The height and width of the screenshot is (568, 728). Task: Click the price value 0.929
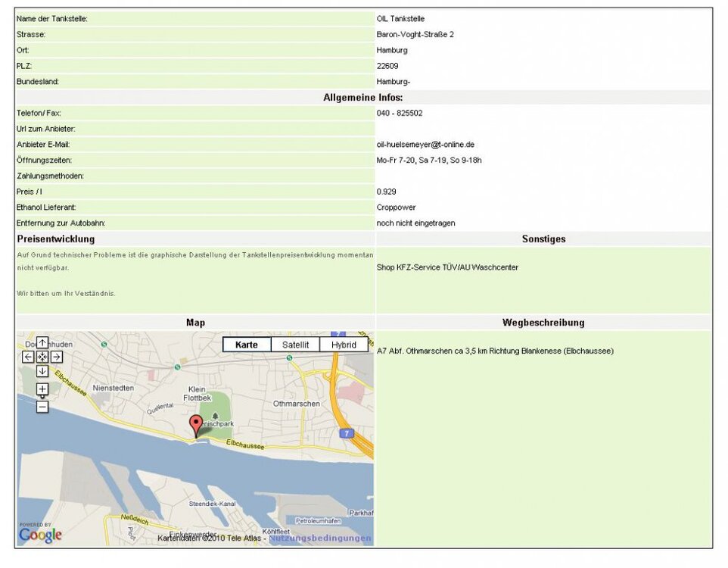coord(386,192)
